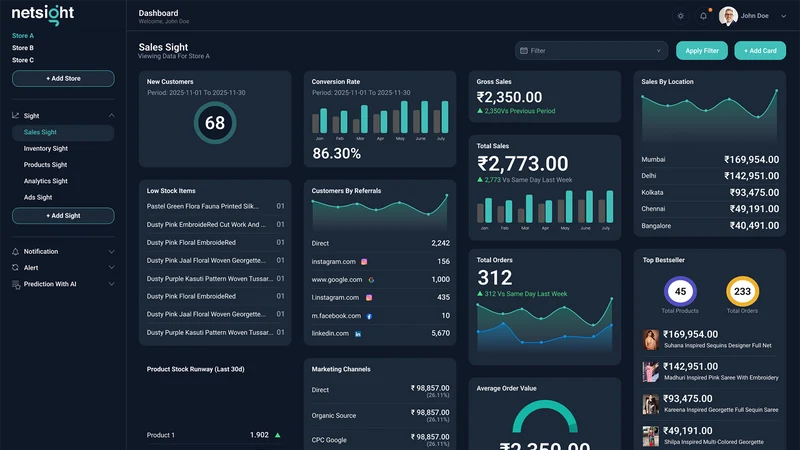Click the Alert refresh icon in sidebar

pyautogui.click(x=15, y=268)
